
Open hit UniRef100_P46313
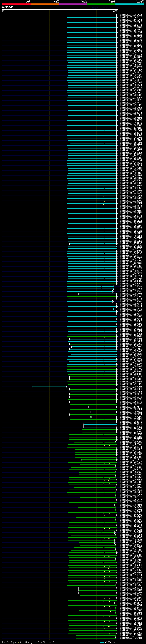pyautogui.click(x=131, y=17)
